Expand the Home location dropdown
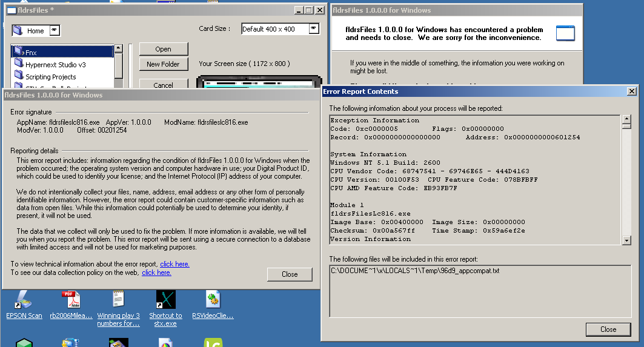Screen dimensions: 644x347 click(55, 30)
